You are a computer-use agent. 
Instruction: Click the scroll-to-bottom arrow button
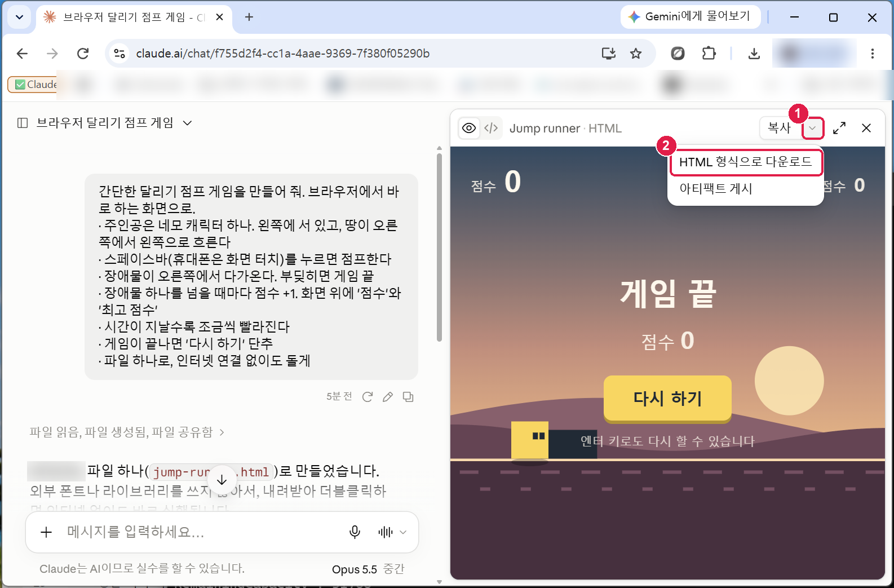click(x=222, y=480)
